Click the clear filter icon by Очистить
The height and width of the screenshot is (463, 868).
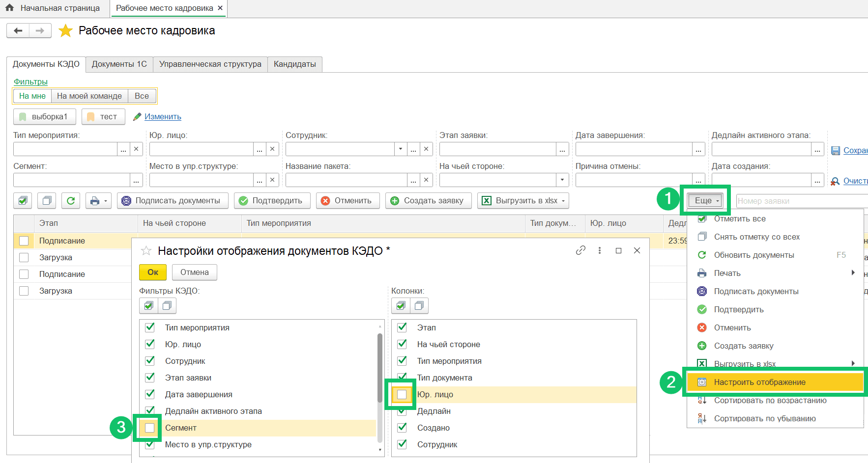pos(835,182)
